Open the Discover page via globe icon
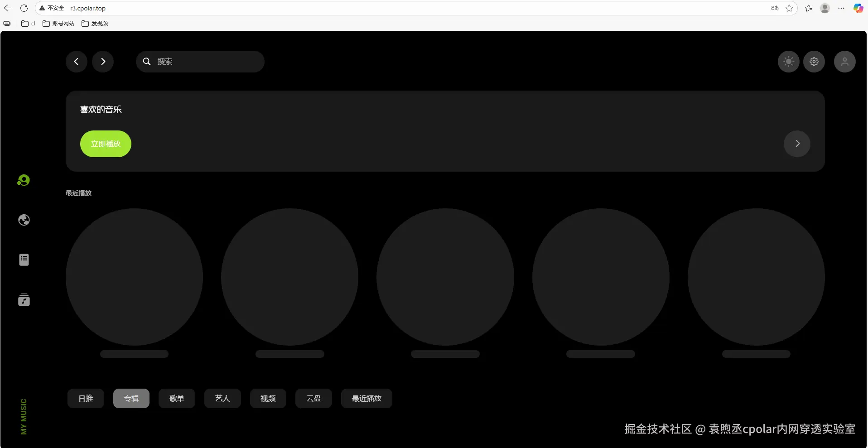This screenshot has width=868, height=448. coord(24,220)
